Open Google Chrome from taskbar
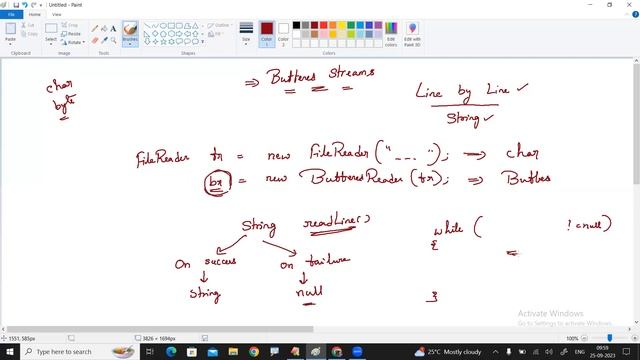Screen dimensions: 640x360 [x=254, y=351]
